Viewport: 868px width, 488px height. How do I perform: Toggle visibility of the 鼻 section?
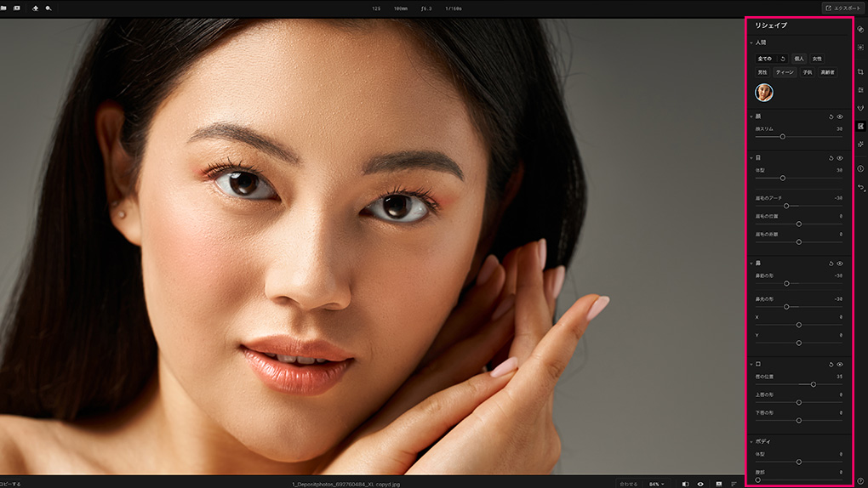point(840,264)
